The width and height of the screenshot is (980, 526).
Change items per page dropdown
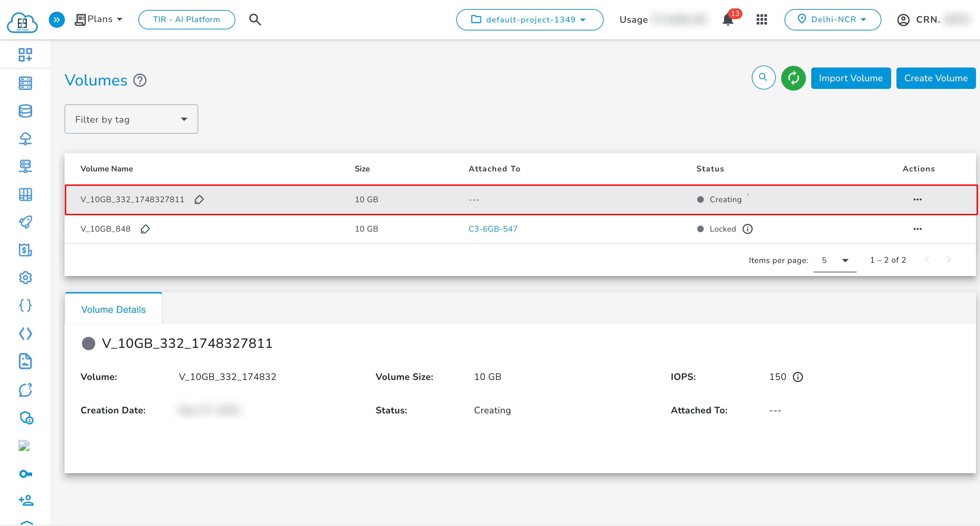835,261
